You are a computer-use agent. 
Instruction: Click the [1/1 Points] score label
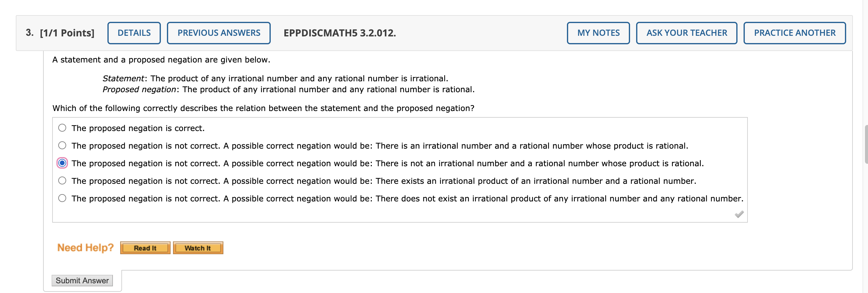tap(67, 33)
